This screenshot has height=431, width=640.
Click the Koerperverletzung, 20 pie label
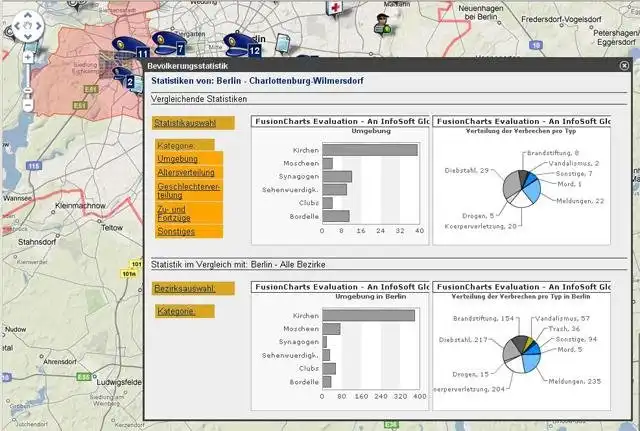click(x=480, y=226)
